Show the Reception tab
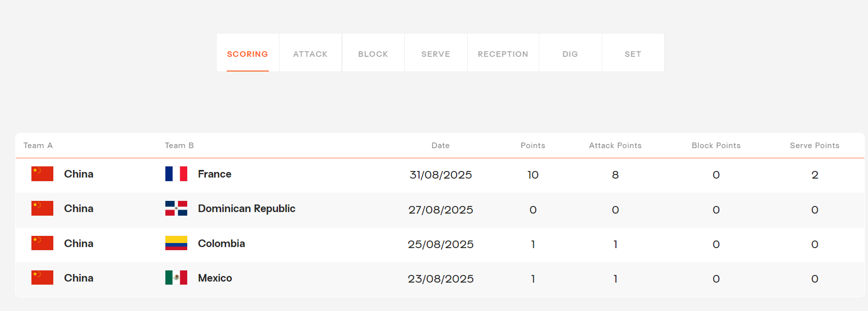The width and height of the screenshot is (868, 311). click(503, 54)
